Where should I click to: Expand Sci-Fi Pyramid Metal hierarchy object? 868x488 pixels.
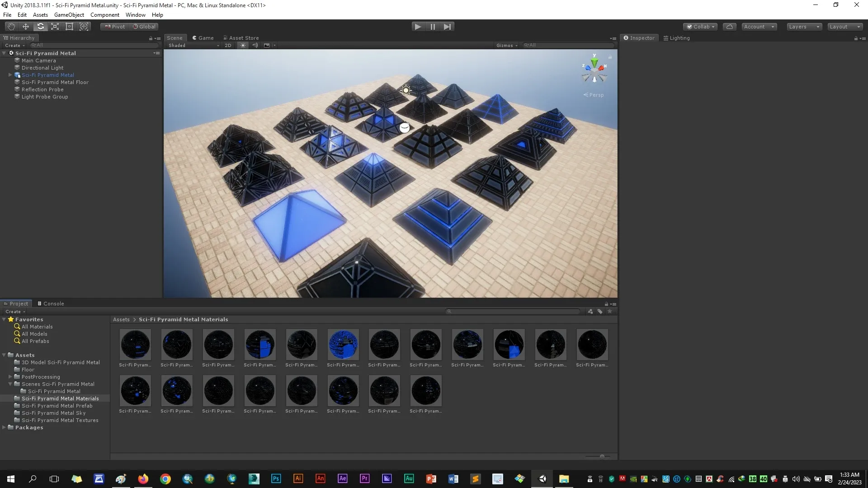click(x=10, y=75)
